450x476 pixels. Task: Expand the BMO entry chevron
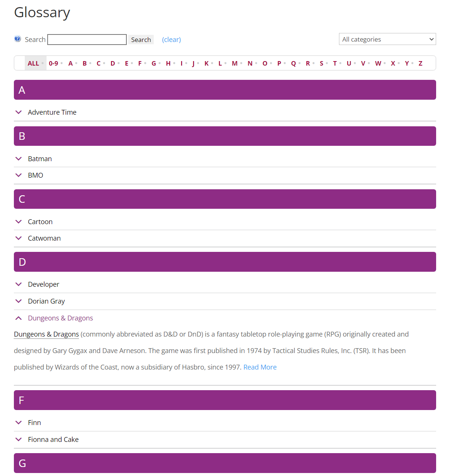click(18, 175)
